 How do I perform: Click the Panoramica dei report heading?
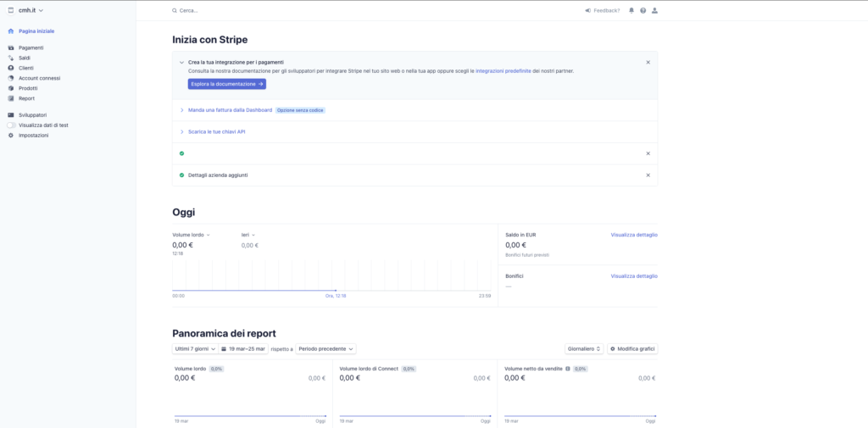pos(224,333)
